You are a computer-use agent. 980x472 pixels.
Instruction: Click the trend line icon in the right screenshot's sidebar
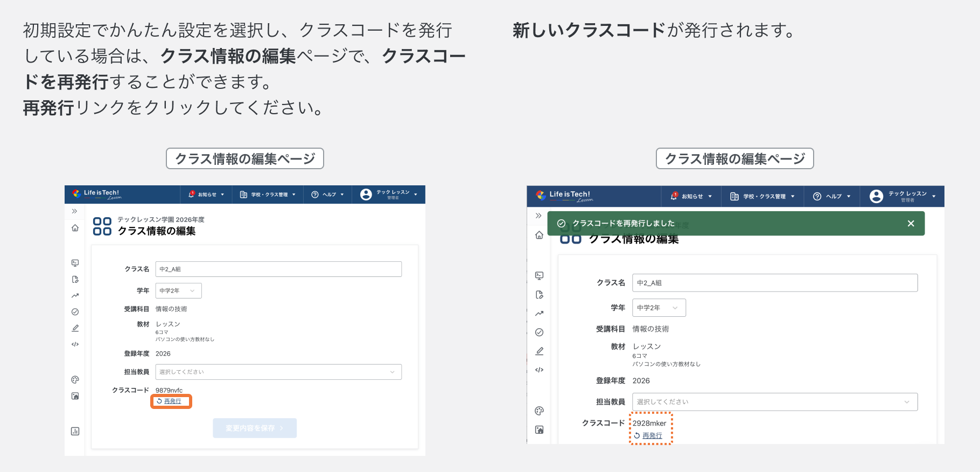coord(539,314)
